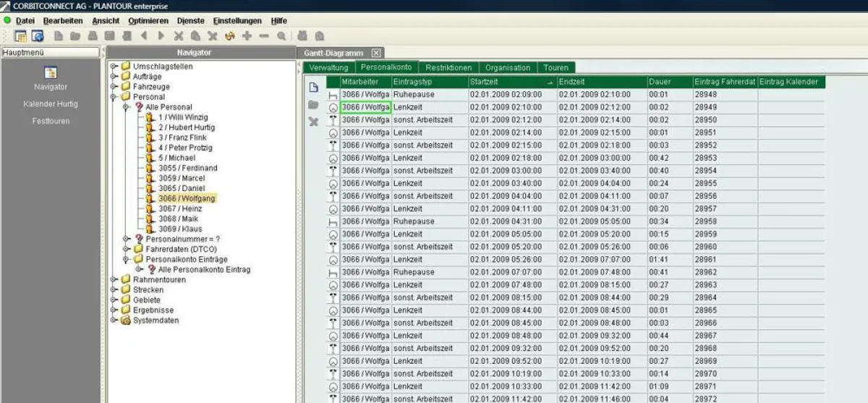The width and height of the screenshot is (868, 403).
Task: Expand the Systemdaten tree node
Action: pos(114,320)
